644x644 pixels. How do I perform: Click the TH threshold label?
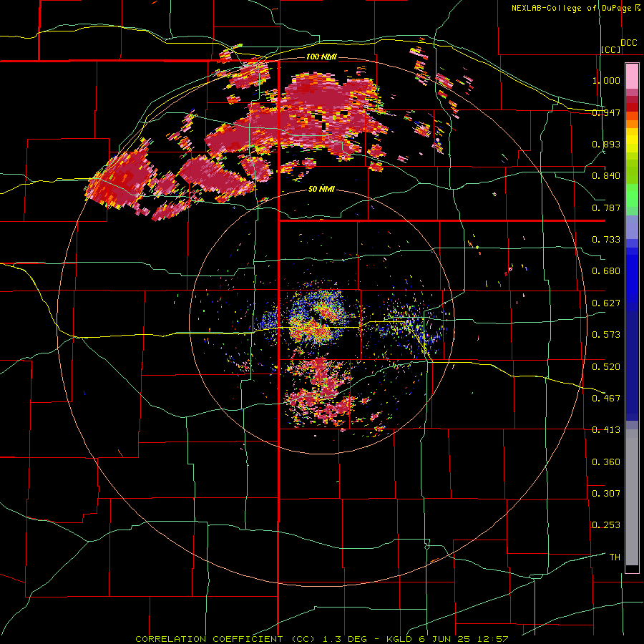(615, 557)
